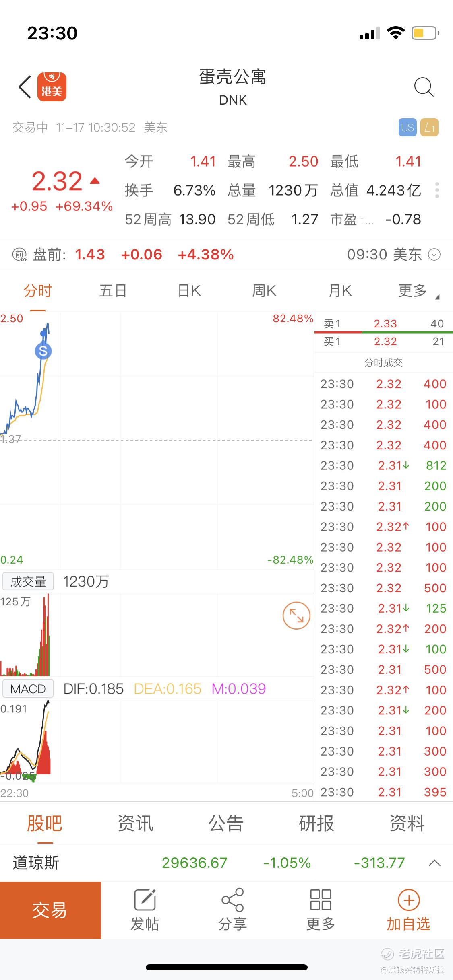Tap the blue US market badge
This screenshot has height=980, width=453.
(407, 128)
